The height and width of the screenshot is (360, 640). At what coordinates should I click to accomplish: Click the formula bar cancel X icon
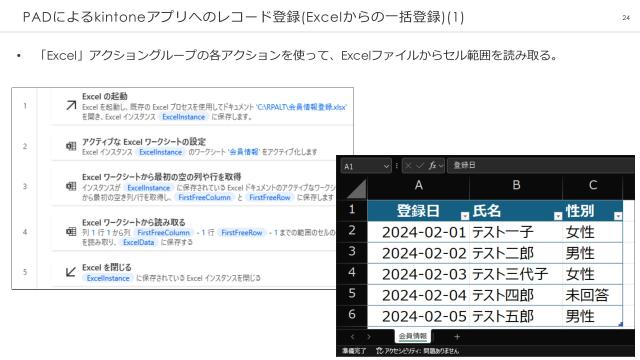tap(408, 166)
